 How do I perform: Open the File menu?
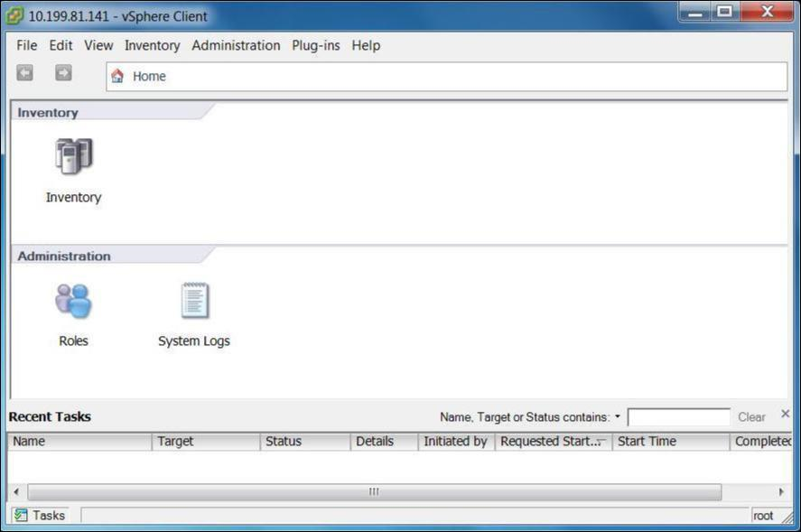pyautogui.click(x=26, y=45)
